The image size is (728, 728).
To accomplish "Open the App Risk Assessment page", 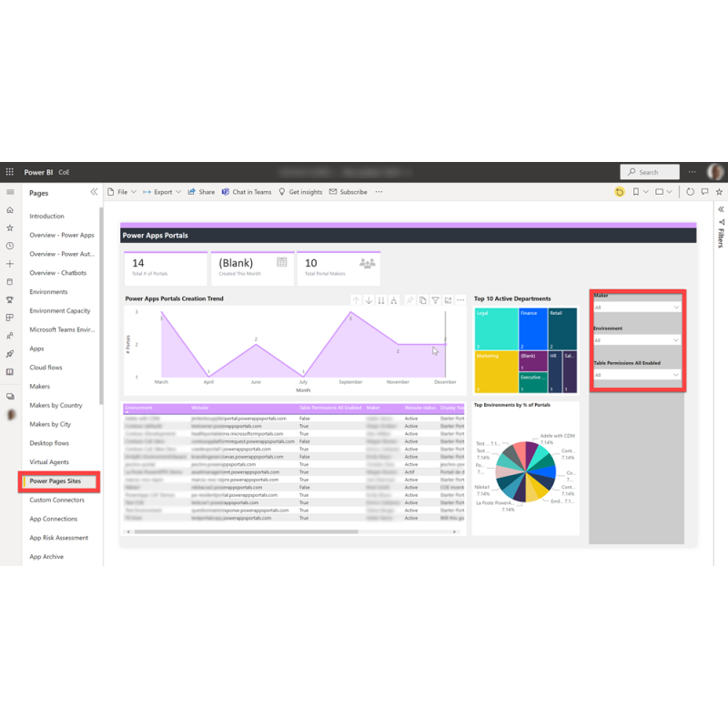I will coord(59,537).
